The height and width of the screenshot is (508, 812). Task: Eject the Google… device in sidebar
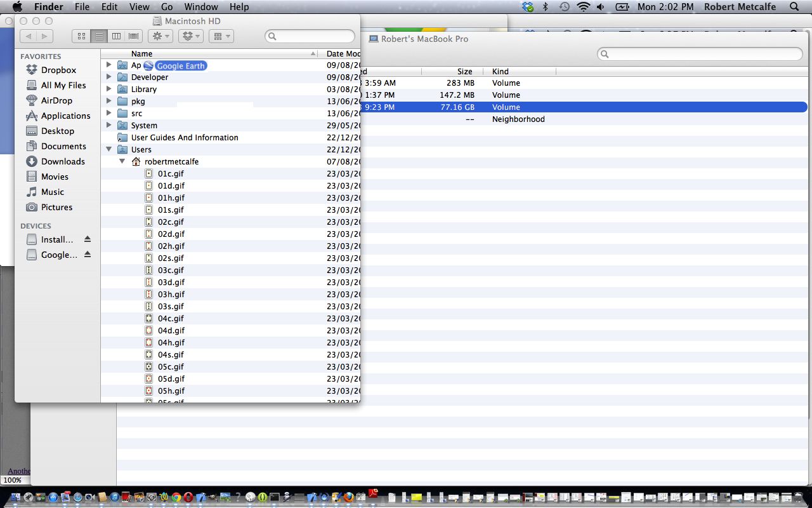[x=88, y=255]
